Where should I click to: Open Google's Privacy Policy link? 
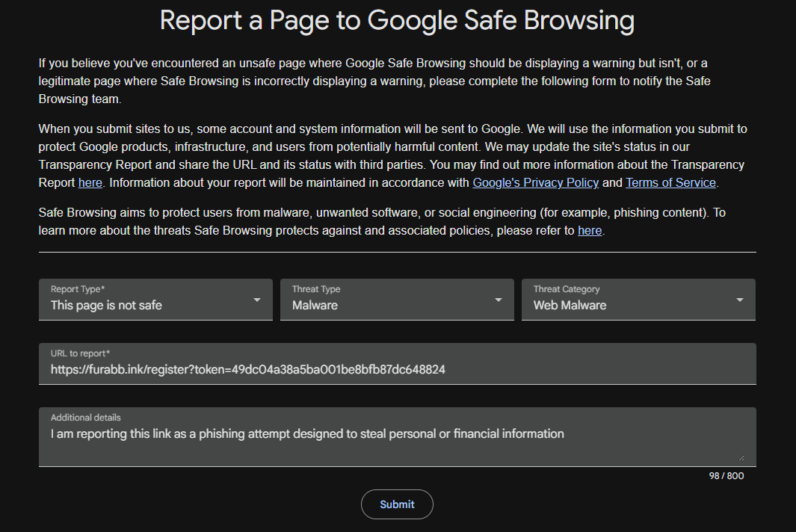point(536,183)
